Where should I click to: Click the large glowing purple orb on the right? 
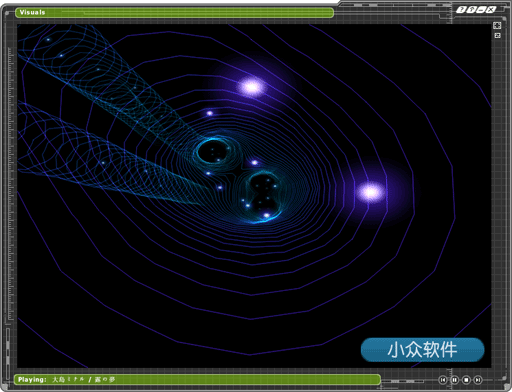coord(371,192)
